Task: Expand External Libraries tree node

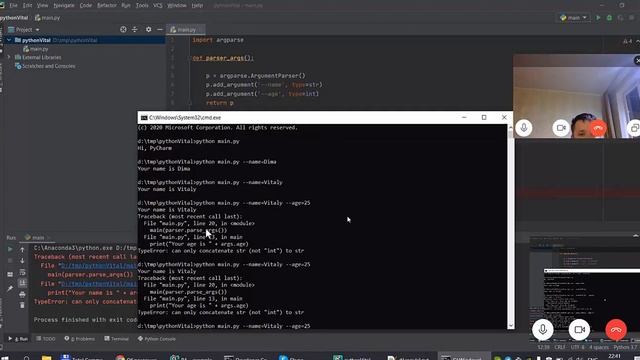Action: 9,57
